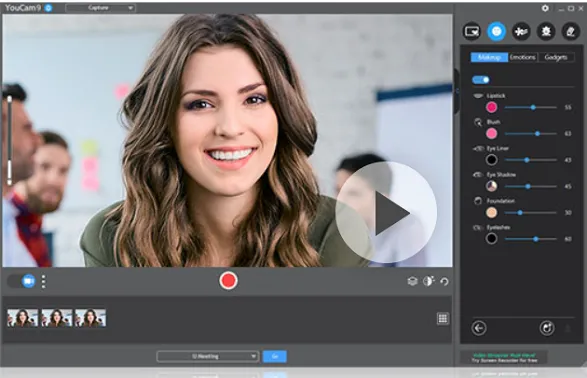The height and width of the screenshot is (378, 587).
Task: Click the blue Go button
Action: 275,356
